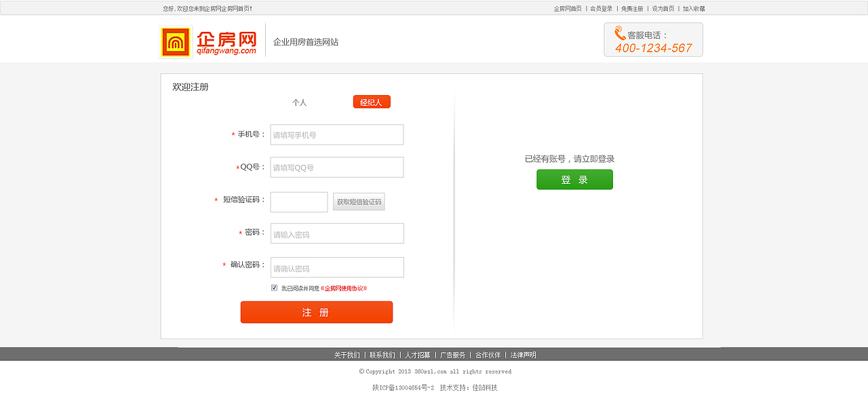This screenshot has width=868, height=397.
Task: Click the 短信验证码 input box
Action: (x=299, y=202)
